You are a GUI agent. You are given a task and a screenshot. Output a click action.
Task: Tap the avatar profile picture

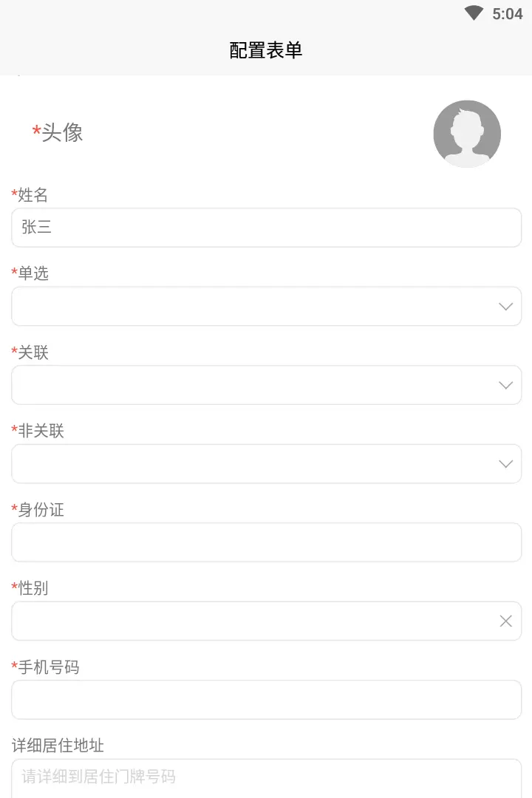point(467,134)
